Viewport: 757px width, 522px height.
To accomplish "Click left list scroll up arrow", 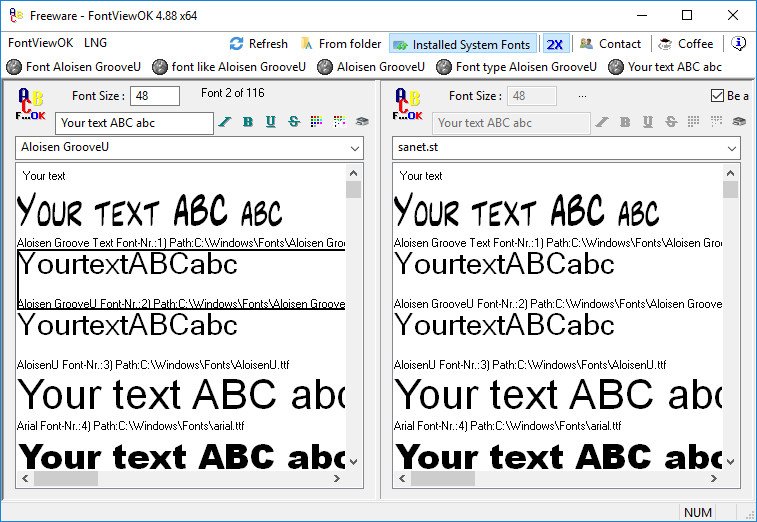I will point(353,173).
